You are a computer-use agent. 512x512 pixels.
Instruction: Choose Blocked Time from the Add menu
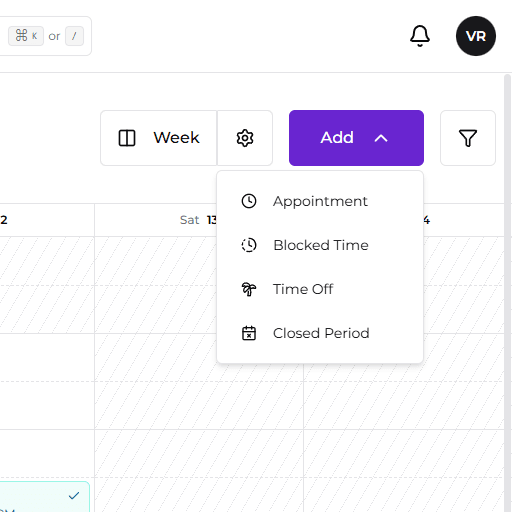pos(320,245)
